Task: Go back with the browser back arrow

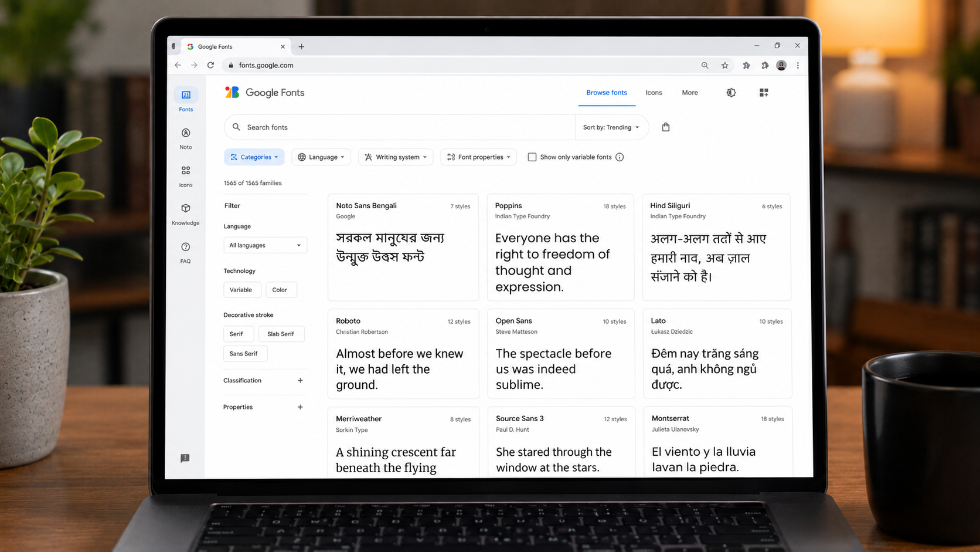Action: point(178,65)
